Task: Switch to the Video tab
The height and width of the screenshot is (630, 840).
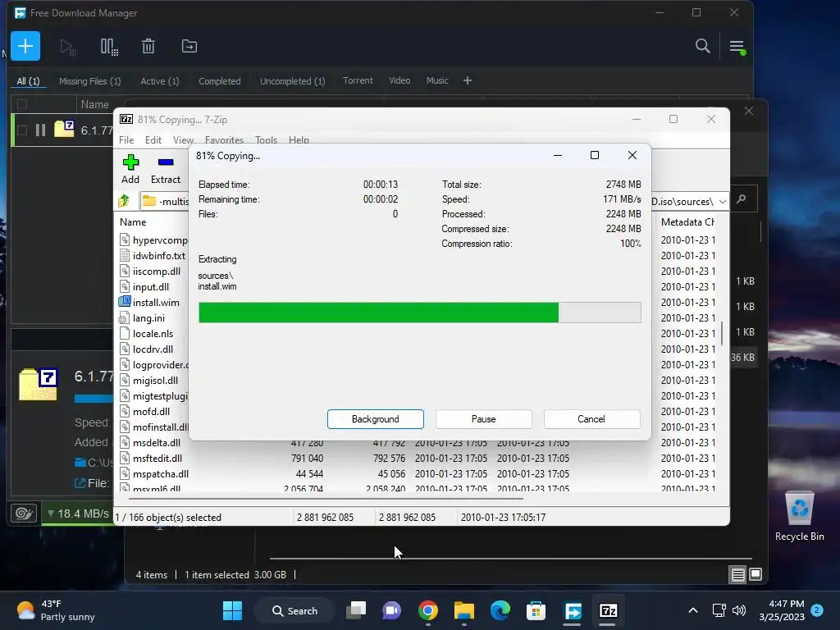Action: click(399, 80)
